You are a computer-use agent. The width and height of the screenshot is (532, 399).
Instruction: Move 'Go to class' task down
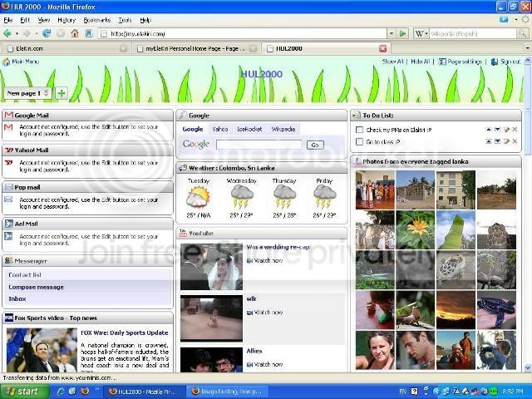click(x=497, y=141)
